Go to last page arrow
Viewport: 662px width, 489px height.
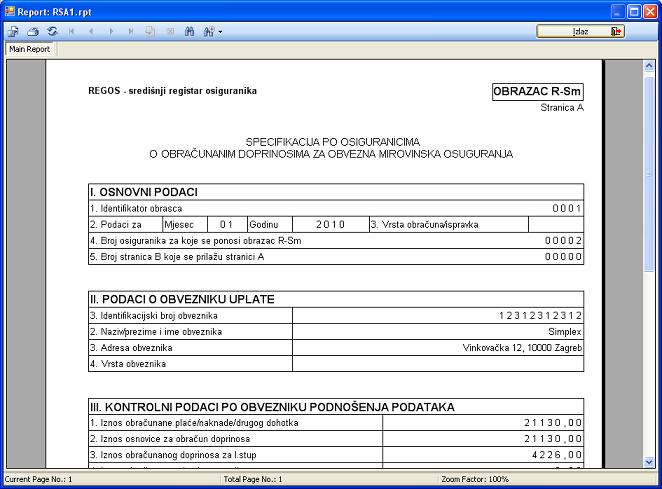tap(129, 31)
